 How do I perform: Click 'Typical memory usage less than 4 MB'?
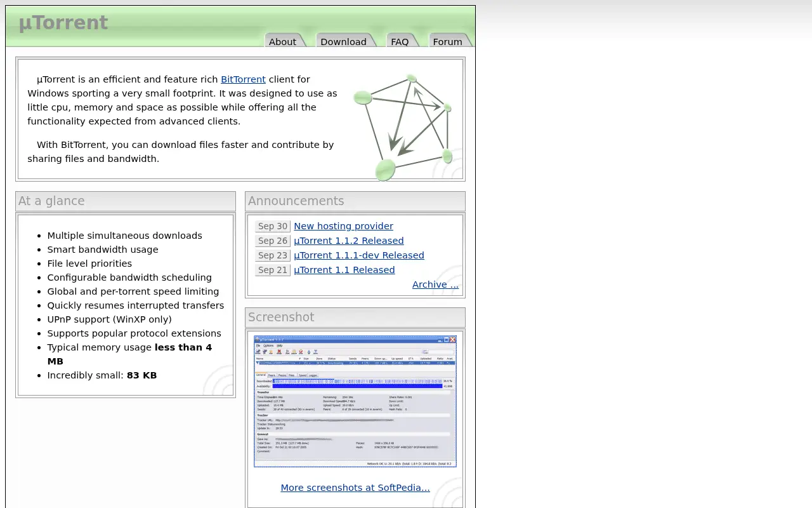pyautogui.click(x=129, y=354)
